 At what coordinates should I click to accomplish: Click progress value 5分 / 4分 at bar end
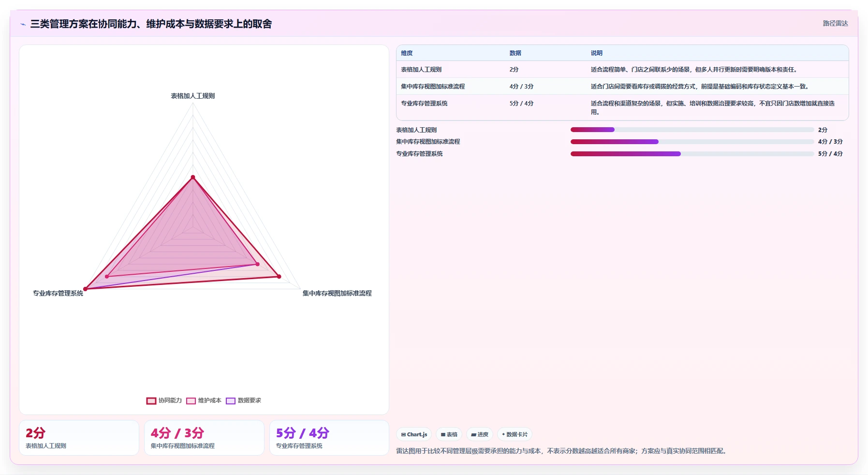click(x=830, y=154)
